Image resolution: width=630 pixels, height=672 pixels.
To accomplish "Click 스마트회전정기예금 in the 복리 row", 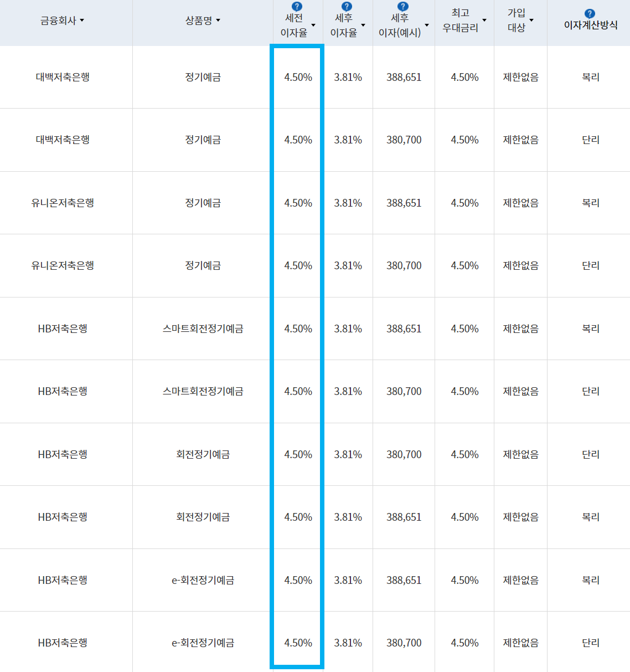I will pos(203,329).
